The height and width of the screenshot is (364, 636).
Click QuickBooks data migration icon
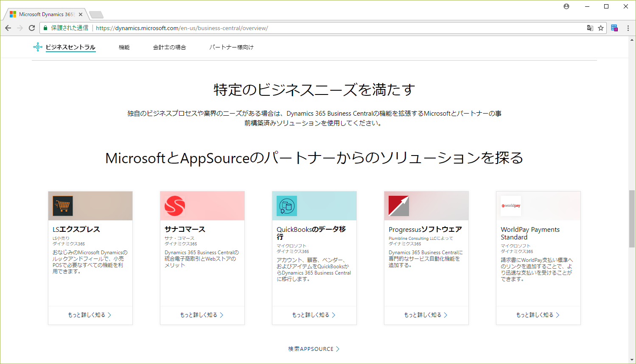[287, 206]
